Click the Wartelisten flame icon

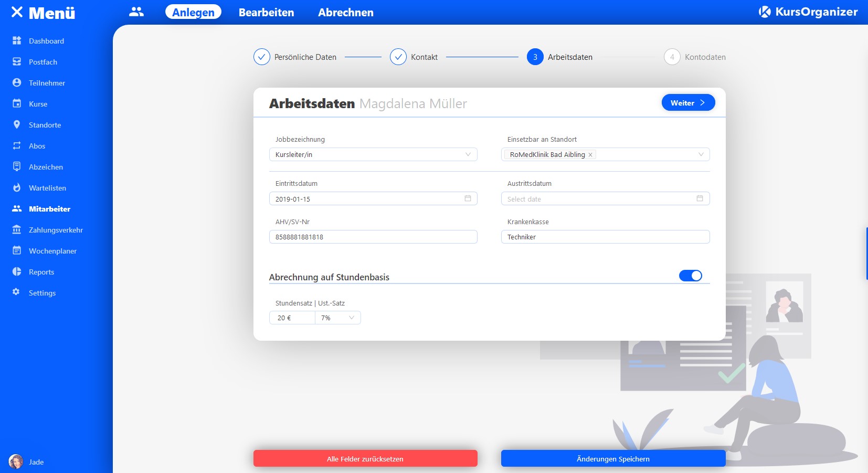[17, 187]
